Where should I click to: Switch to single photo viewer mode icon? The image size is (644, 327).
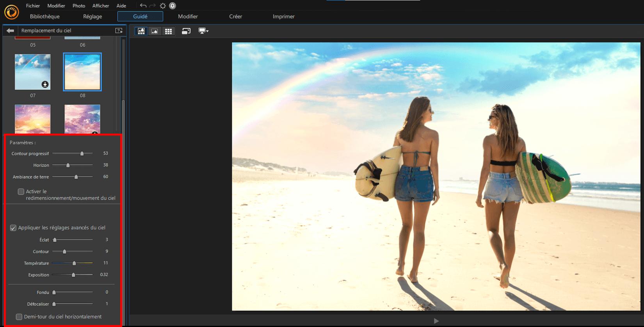point(155,31)
